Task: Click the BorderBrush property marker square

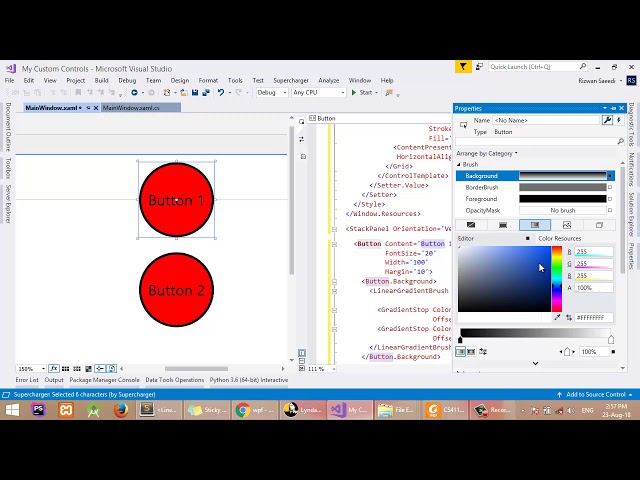Action: 610,187
